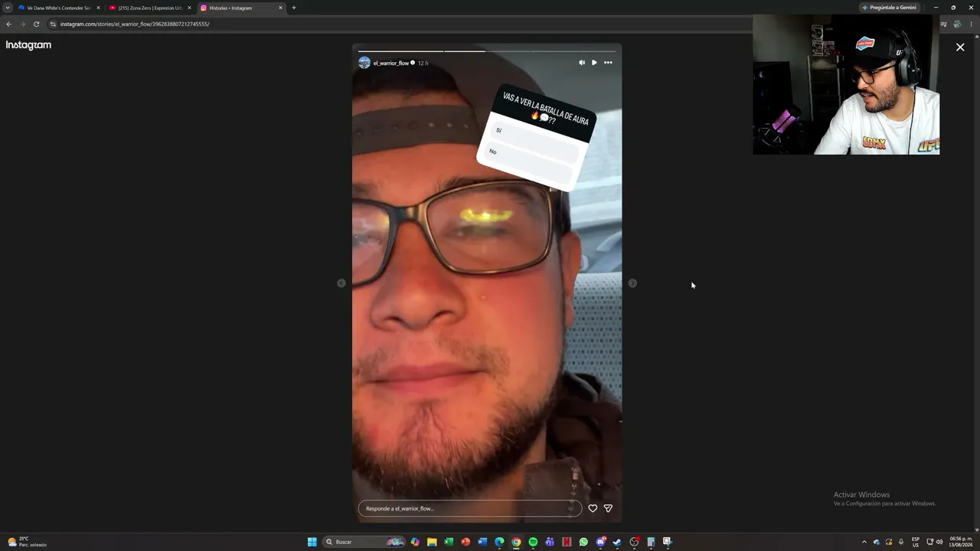Share the story via paper plane icon

pos(608,508)
